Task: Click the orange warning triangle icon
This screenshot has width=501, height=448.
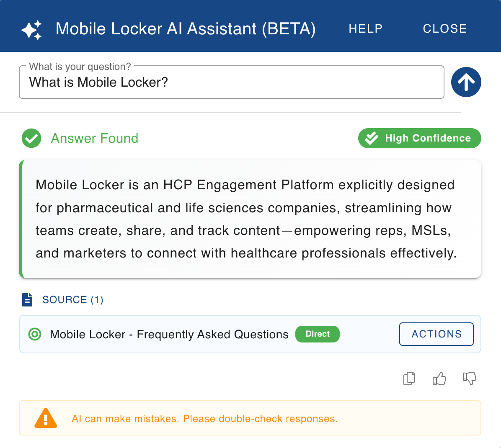Action: [x=46, y=418]
